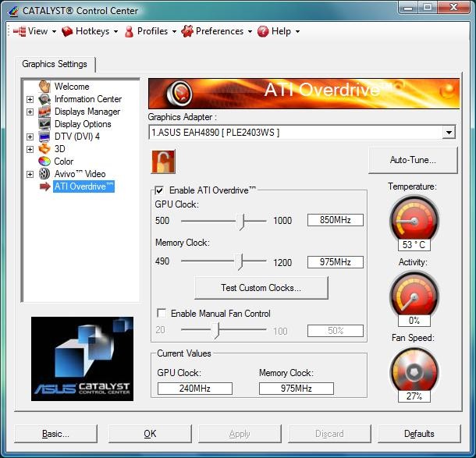Expand the DTV (DVI) 4 tree node
Screen dimensions: 476x458
[x=30, y=137]
